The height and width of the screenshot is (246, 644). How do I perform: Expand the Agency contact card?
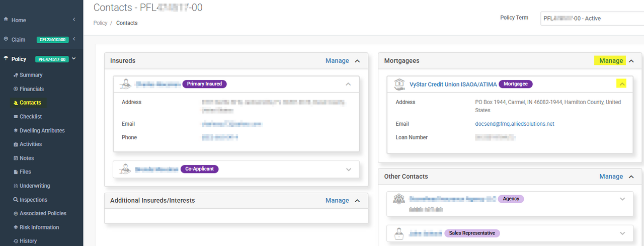pyautogui.click(x=622, y=199)
